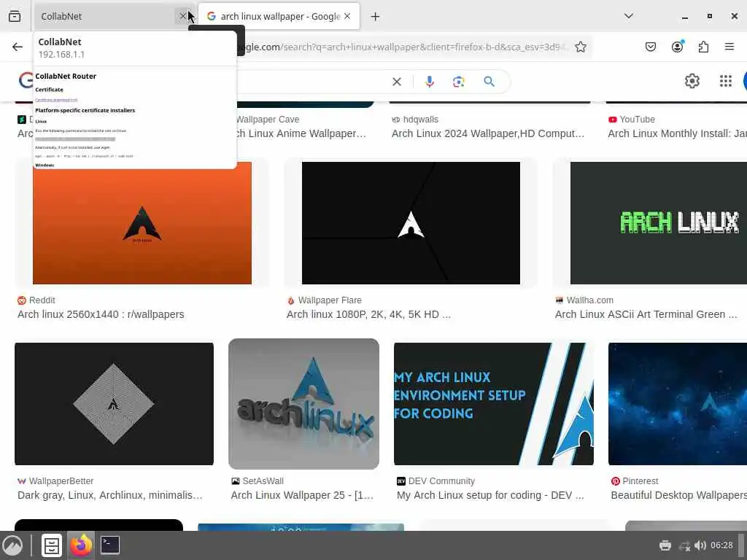Click the Firefox icon in taskbar
This screenshot has width=747, height=560.
tap(81, 545)
